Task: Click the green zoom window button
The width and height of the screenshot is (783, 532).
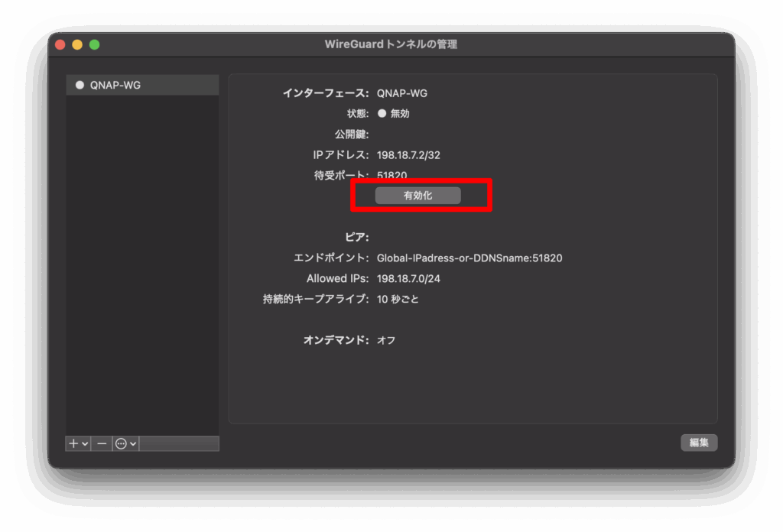Action: [x=94, y=44]
